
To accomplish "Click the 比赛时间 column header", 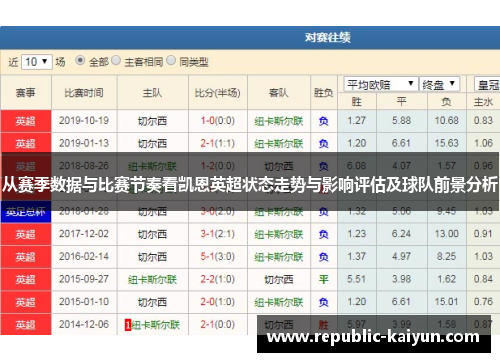I will [84, 92].
